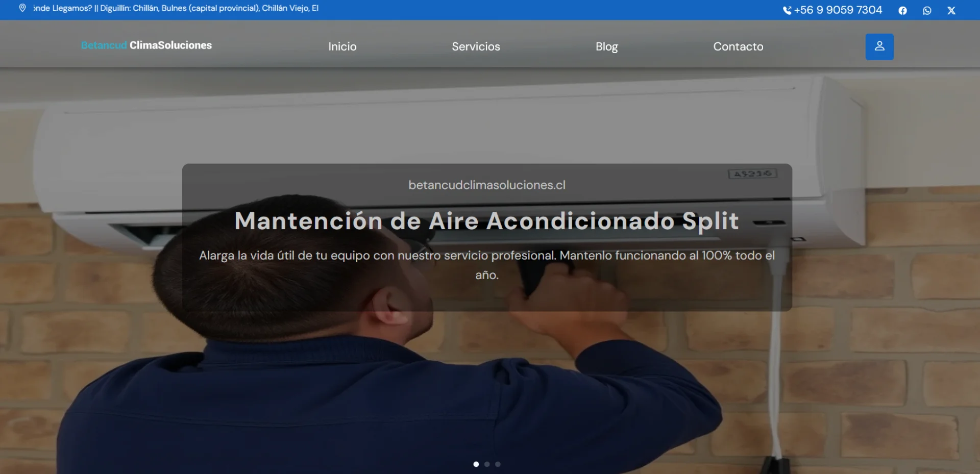Open the Blog menu item
The height and width of the screenshot is (474, 980).
pyautogui.click(x=606, y=47)
